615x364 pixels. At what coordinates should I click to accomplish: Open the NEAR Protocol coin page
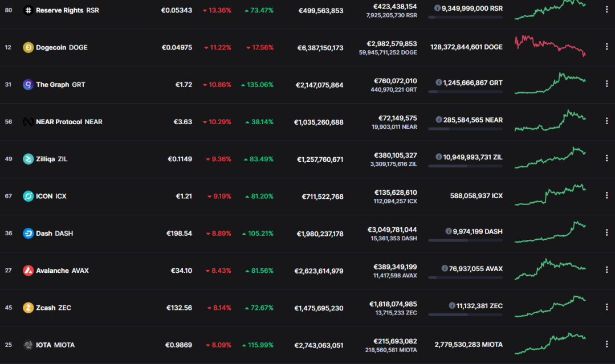point(69,122)
